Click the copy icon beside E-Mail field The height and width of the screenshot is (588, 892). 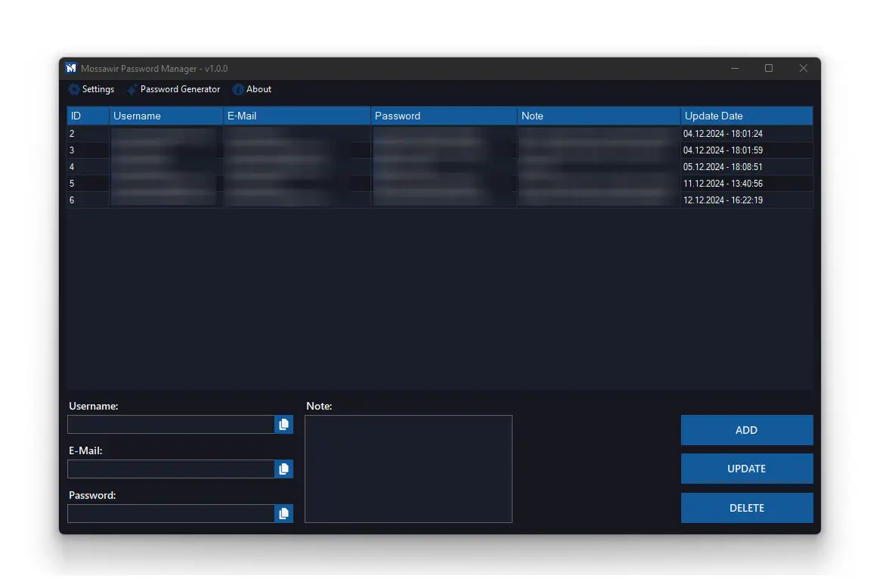click(x=283, y=469)
